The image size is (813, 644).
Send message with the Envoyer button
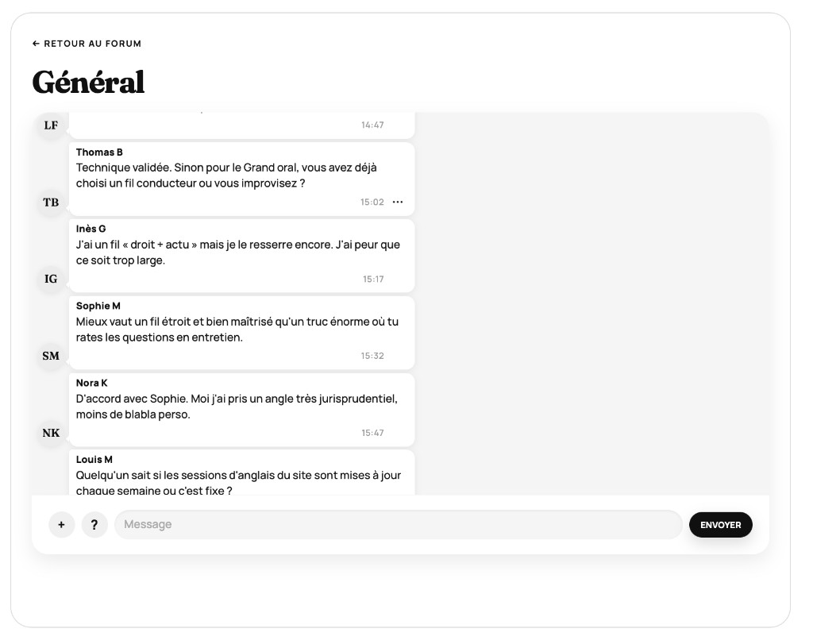tap(720, 525)
